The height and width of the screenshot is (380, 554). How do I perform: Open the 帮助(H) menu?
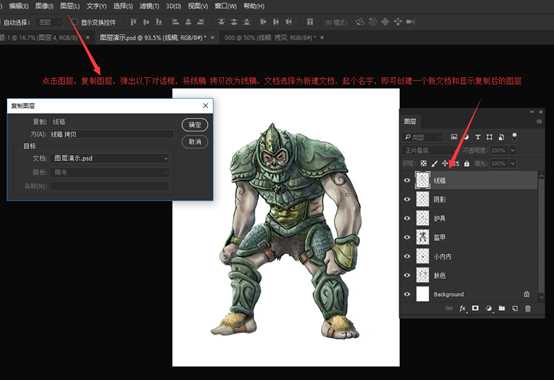point(254,6)
